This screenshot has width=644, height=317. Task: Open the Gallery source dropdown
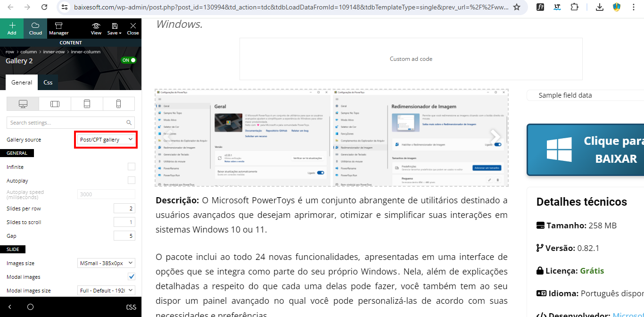click(106, 140)
